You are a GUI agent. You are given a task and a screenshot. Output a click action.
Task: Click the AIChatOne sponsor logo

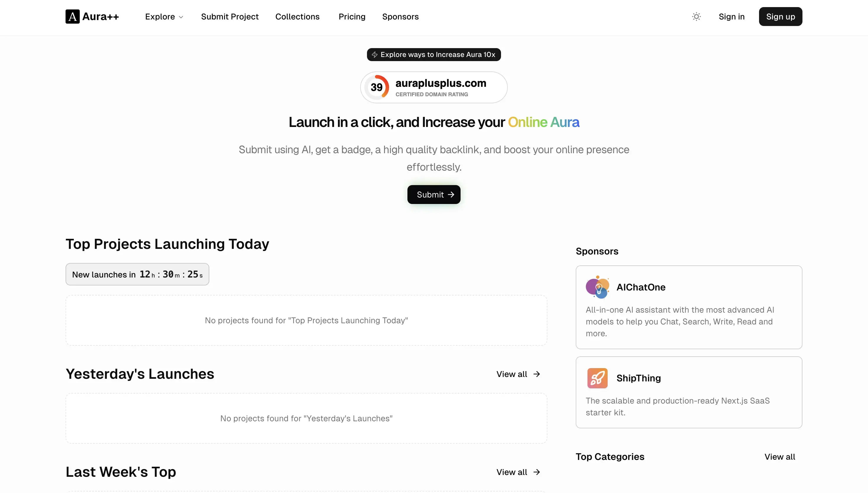[597, 287]
